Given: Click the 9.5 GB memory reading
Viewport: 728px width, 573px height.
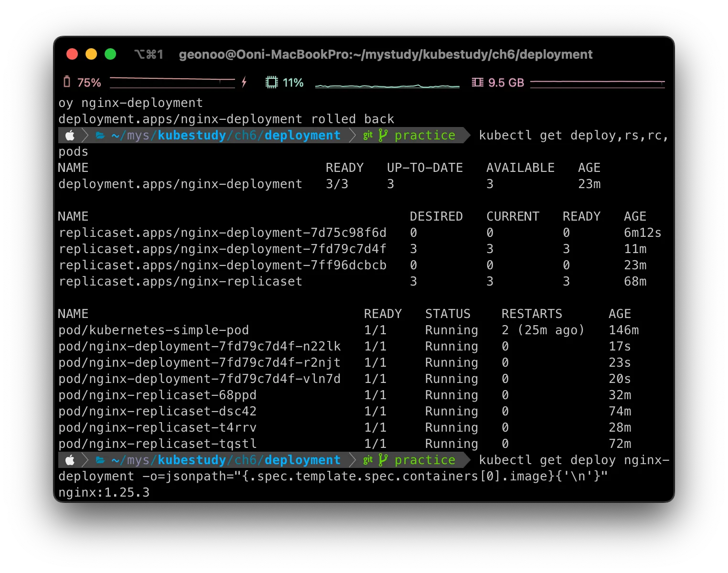Looking at the screenshot, I should click(x=506, y=83).
